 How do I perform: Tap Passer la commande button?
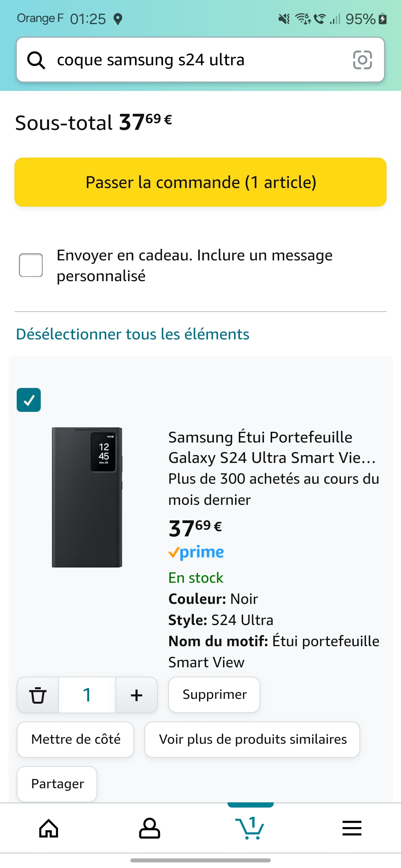[200, 182]
